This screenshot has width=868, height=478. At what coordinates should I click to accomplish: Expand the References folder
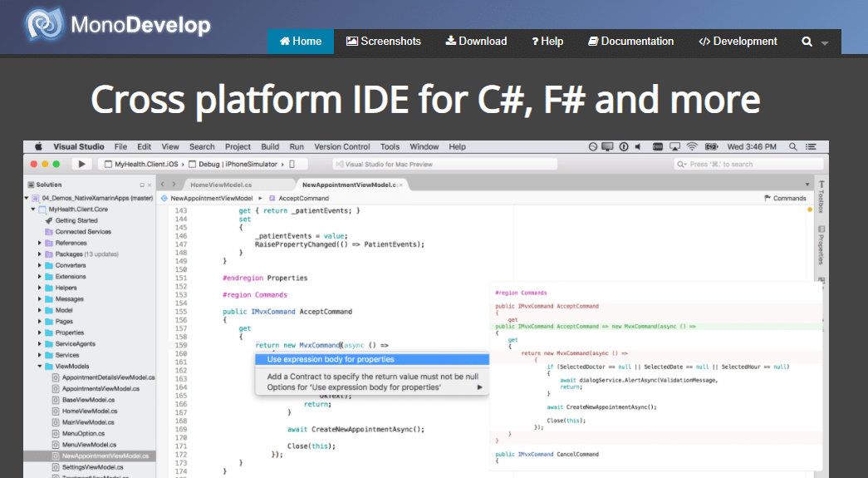coord(40,243)
